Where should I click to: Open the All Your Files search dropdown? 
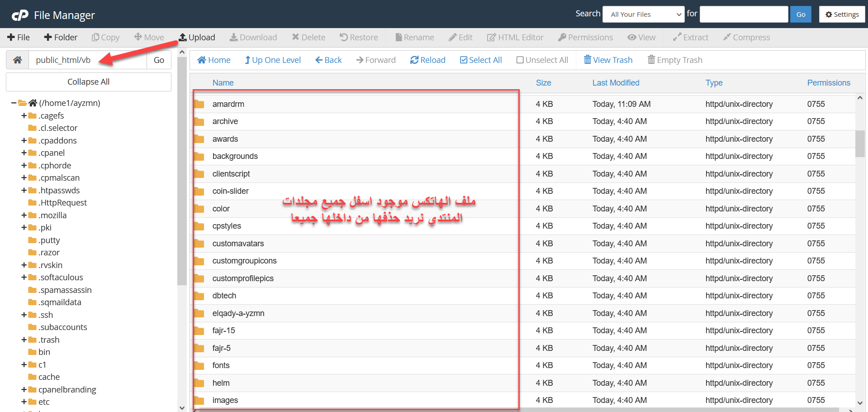644,14
